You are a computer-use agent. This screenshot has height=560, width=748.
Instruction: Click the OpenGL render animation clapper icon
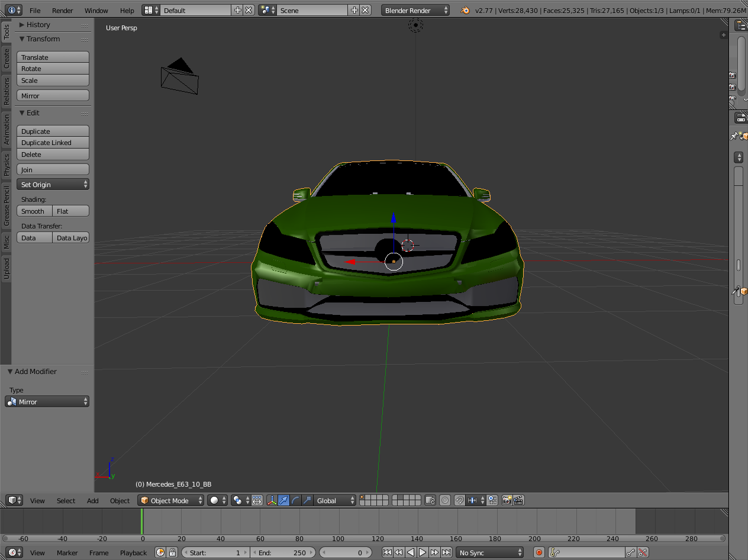(518, 500)
